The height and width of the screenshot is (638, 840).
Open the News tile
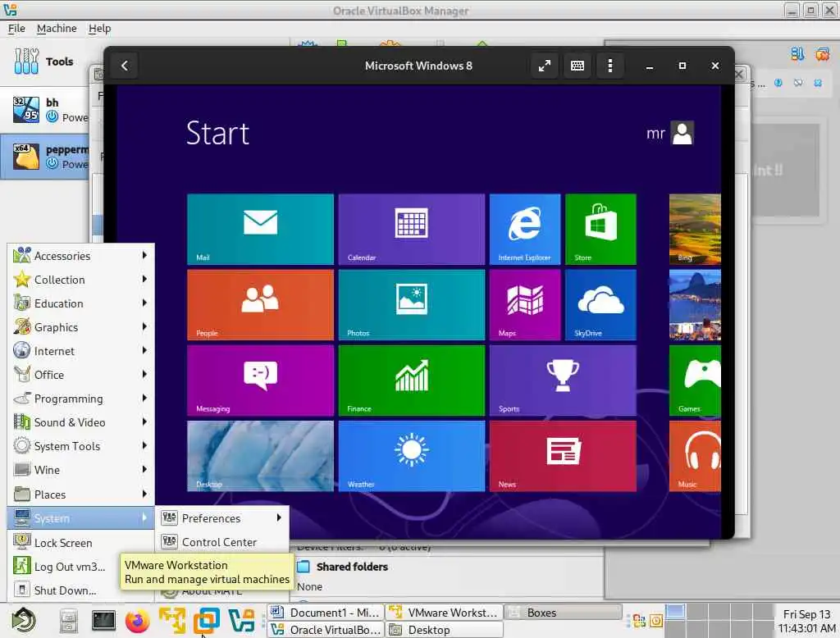pyautogui.click(x=563, y=456)
